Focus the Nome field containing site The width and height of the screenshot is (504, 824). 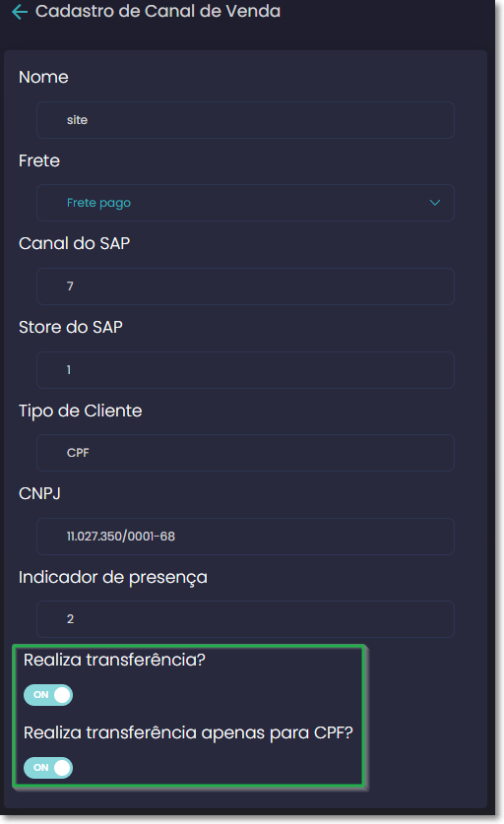pos(245,120)
